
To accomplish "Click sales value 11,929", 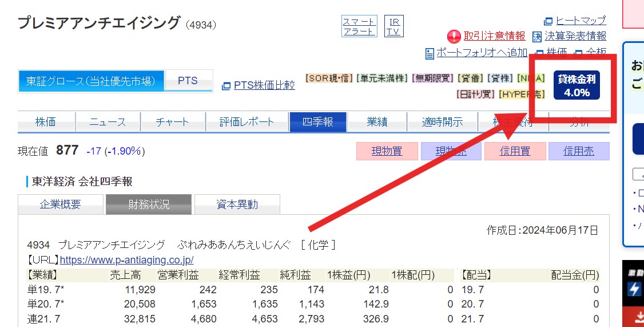I will 140,290.
